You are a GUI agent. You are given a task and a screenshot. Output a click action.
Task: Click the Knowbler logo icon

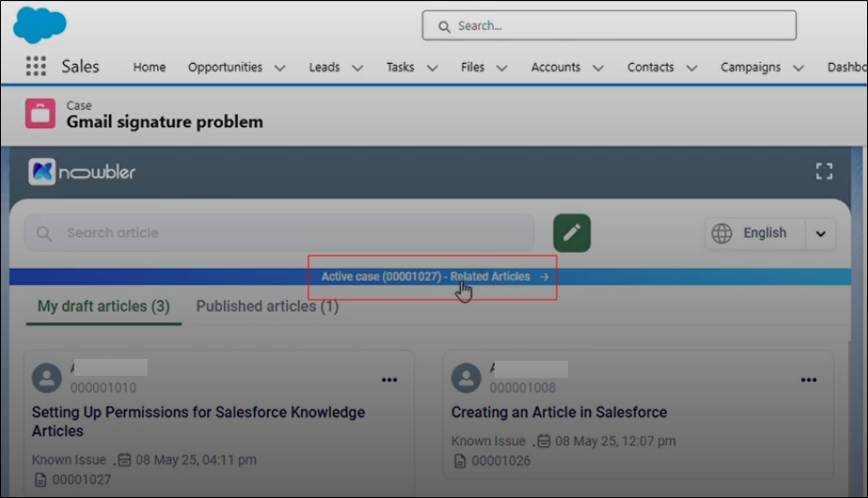[x=42, y=172]
